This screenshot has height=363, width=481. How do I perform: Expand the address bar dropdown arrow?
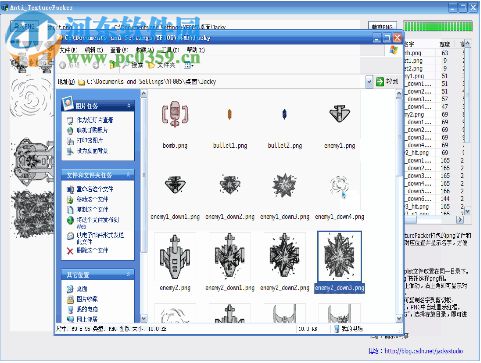click(x=369, y=82)
